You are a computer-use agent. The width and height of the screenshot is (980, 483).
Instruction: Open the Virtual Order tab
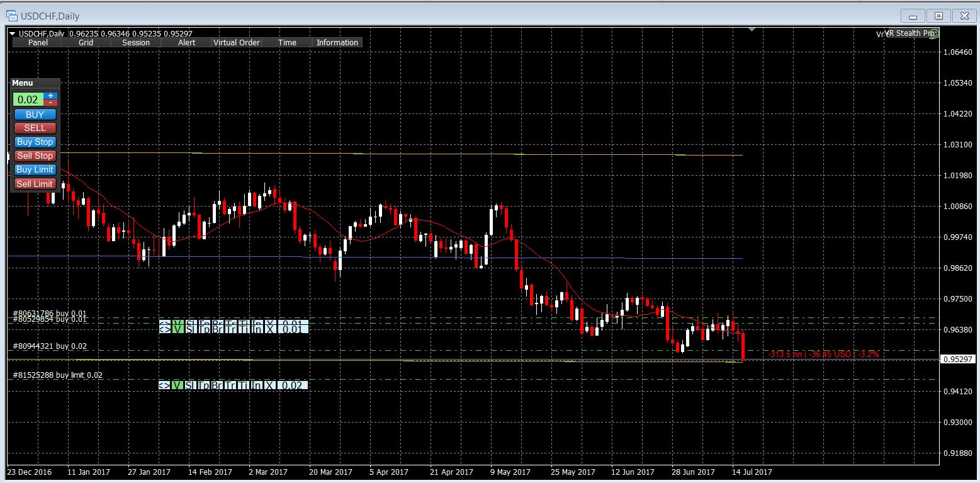237,43
